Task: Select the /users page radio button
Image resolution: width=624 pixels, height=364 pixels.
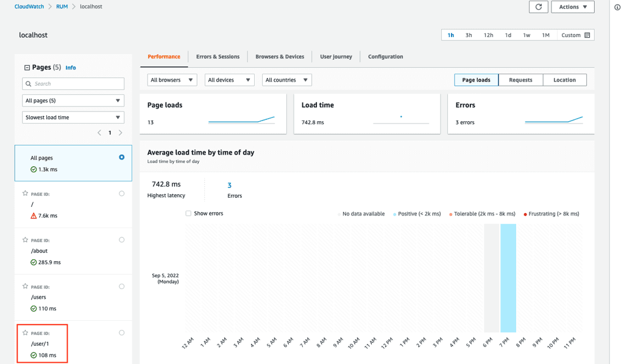Action: 121,286
